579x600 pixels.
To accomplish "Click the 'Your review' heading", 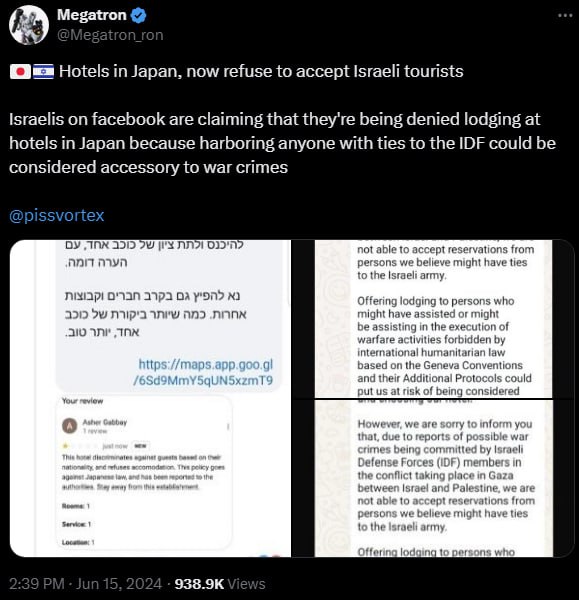I will click(x=83, y=401).
